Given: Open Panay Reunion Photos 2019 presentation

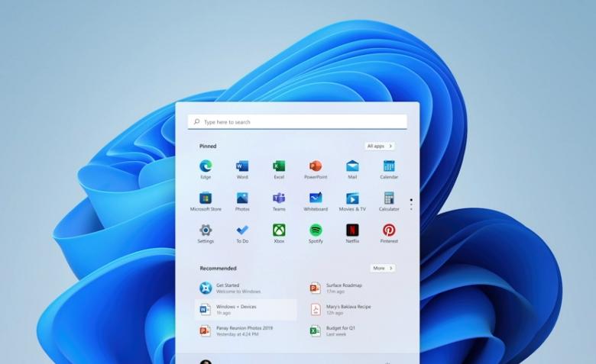Looking at the screenshot, I should coord(245,330).
